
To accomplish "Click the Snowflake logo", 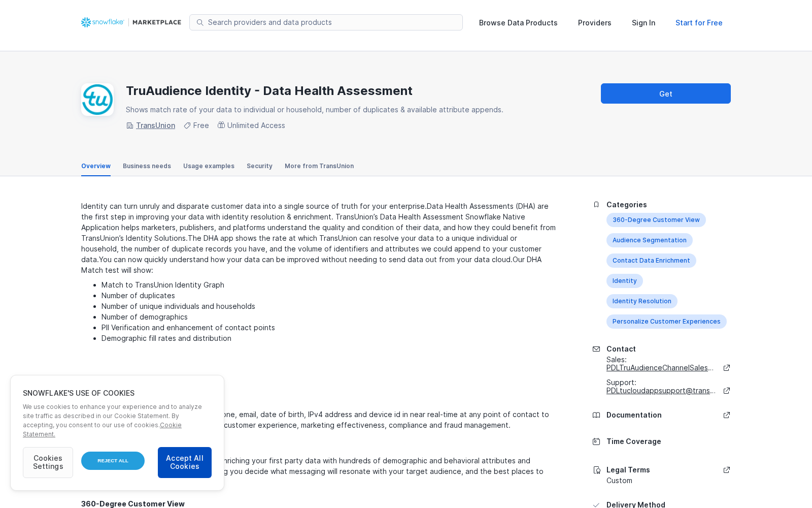I will click(x=103, y=22).
